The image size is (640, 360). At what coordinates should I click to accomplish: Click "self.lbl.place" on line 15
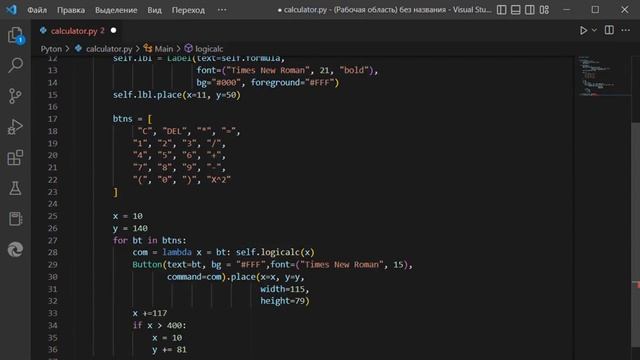147,95
